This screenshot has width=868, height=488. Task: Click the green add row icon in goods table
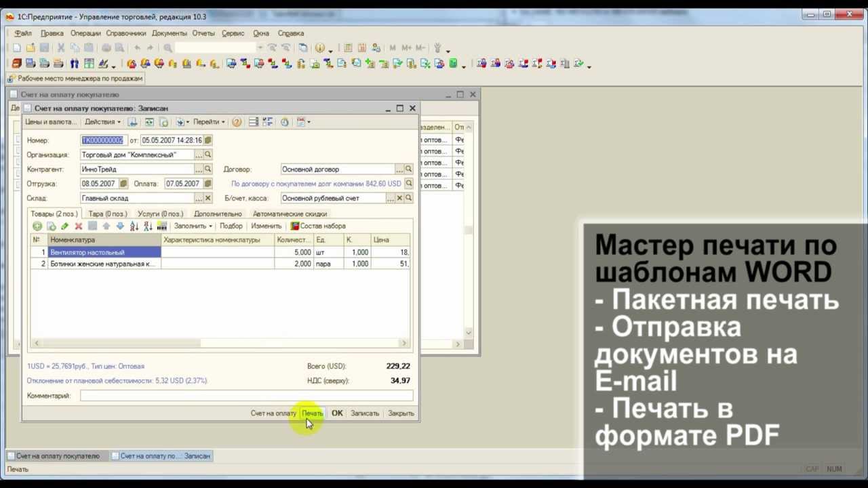(37, 226)
